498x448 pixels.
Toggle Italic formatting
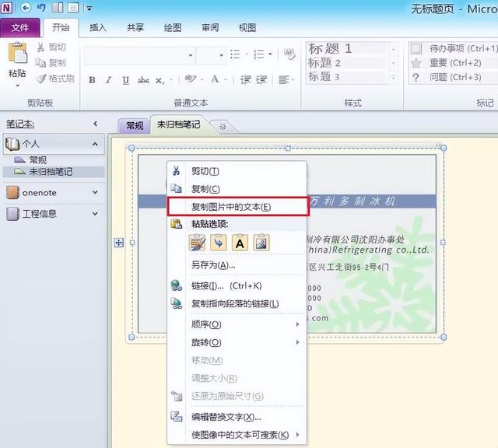(109, 80)
